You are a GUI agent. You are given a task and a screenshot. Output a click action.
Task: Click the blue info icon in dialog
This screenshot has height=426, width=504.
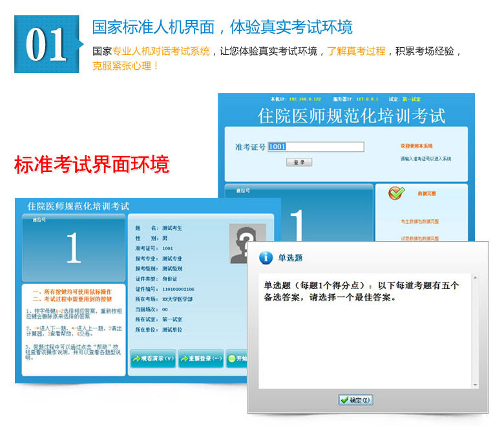[265, 257]
